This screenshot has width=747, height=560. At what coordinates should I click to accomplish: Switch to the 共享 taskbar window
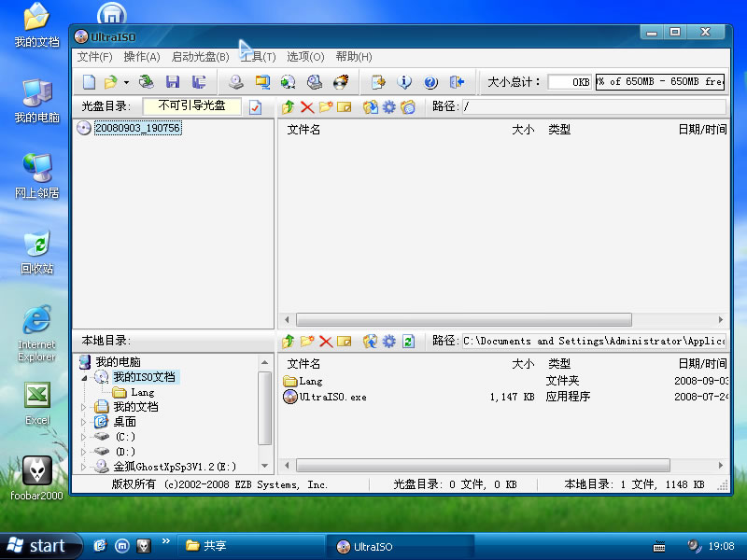point(251,546)
